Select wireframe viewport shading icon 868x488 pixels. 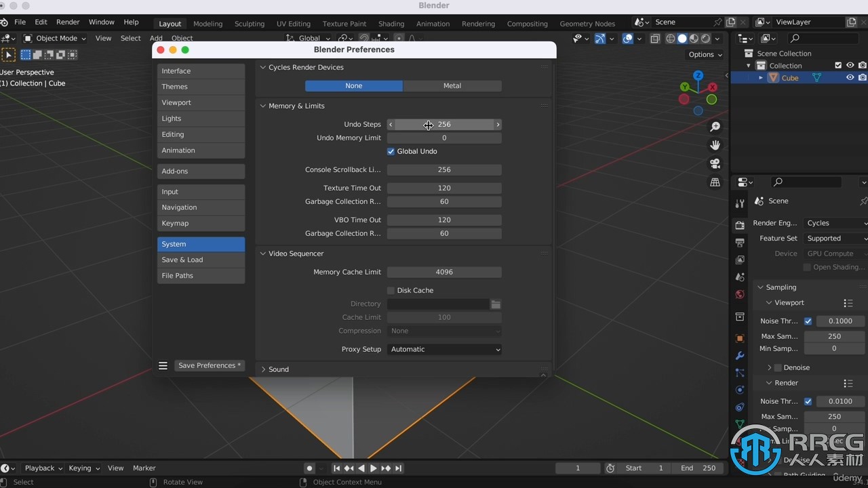point(671,39)
